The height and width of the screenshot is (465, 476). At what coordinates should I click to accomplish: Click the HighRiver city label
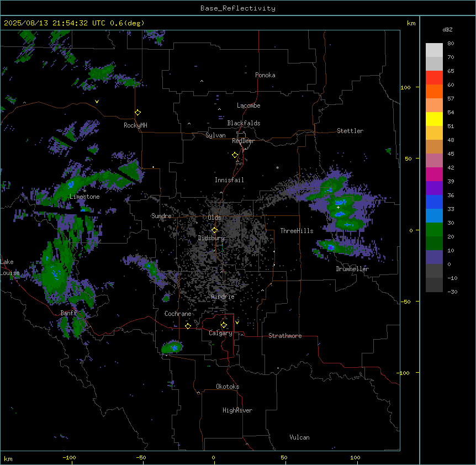[x=237, y=410]
